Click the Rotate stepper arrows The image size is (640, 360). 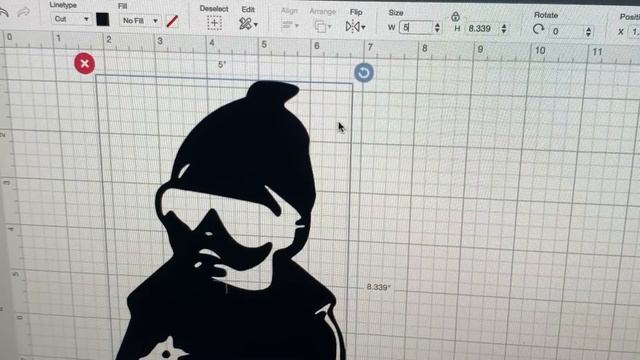(x=588, y=32)
